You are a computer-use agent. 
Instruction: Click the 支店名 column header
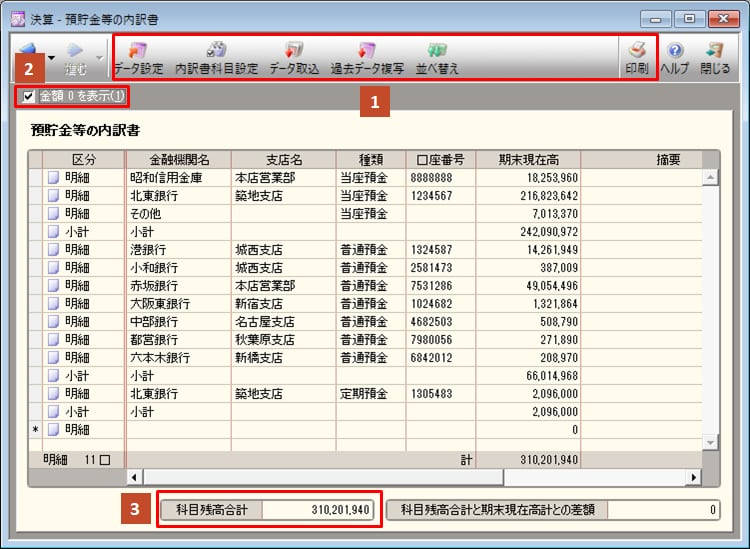[x=284, y=160]
